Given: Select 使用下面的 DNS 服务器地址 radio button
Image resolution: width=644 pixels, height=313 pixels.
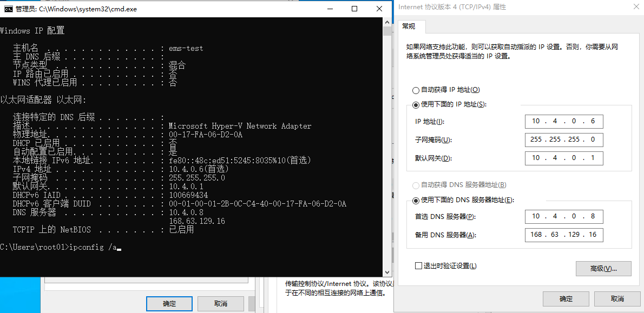Looking at the screenshot, I should pos(416,199).
